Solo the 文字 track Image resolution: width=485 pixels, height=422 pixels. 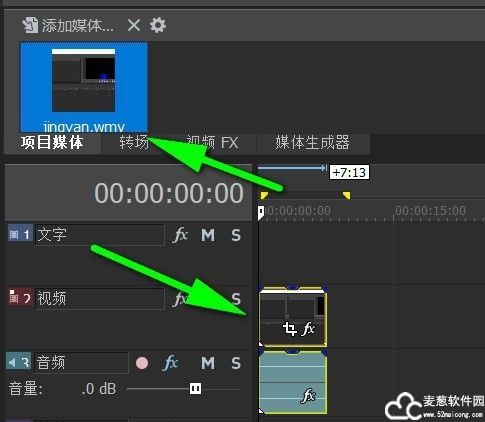(236, 235)
